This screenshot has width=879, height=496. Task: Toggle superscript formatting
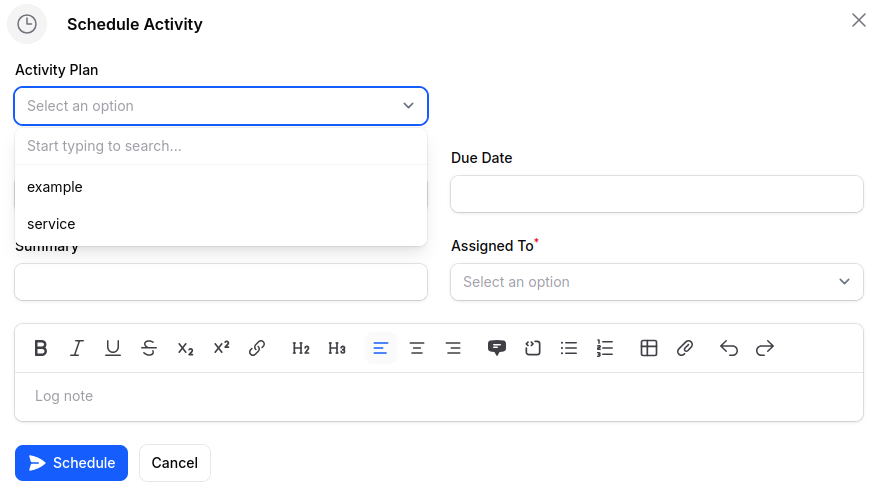(x=221, y=348)
